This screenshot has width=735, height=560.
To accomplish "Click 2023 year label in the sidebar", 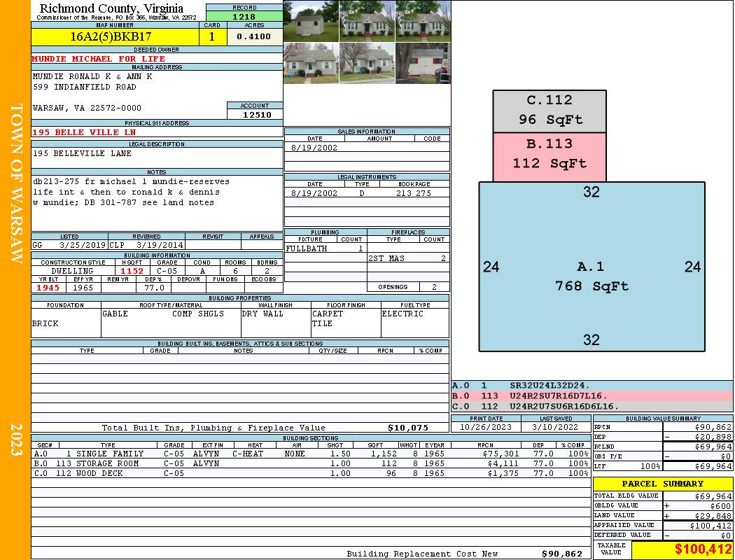I will [x=16, y=440].
